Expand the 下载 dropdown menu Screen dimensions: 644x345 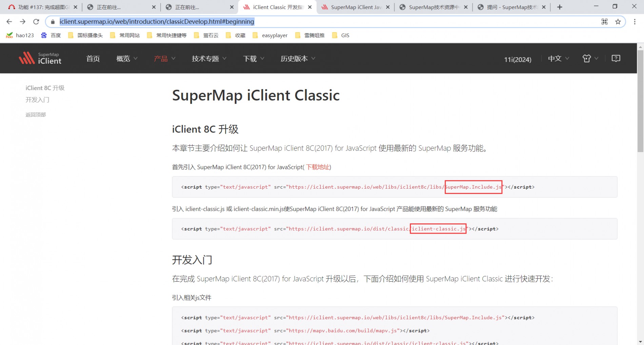tap(254, 59)
